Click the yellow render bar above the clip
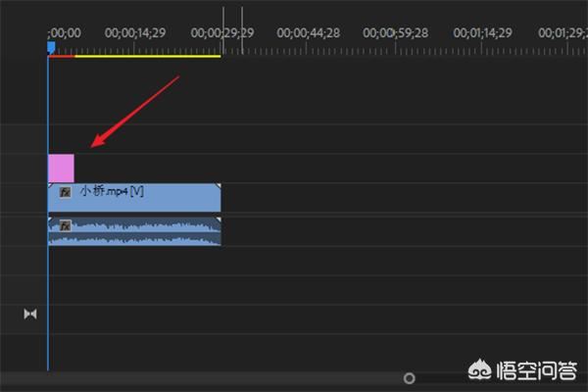588x392 pixels. (147, 56)
